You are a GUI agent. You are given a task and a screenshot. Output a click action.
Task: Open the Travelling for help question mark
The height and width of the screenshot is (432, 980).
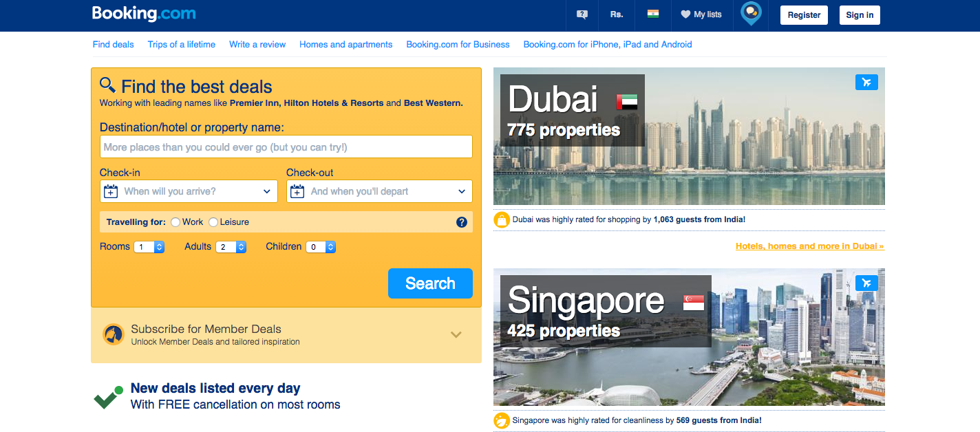(x=462, y=222)
